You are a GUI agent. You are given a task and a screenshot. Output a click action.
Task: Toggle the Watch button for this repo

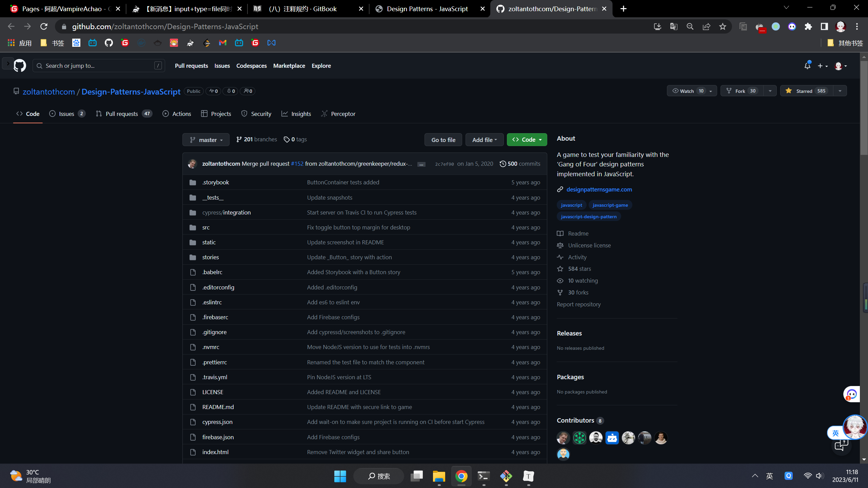pyautogui.click(x=687, y=91)
